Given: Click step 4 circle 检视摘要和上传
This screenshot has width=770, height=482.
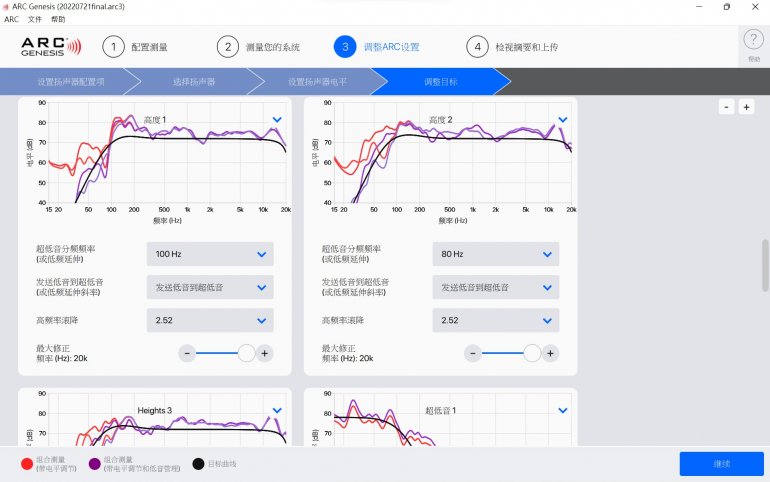Looking at the screenshot, I should pos(477,47).
